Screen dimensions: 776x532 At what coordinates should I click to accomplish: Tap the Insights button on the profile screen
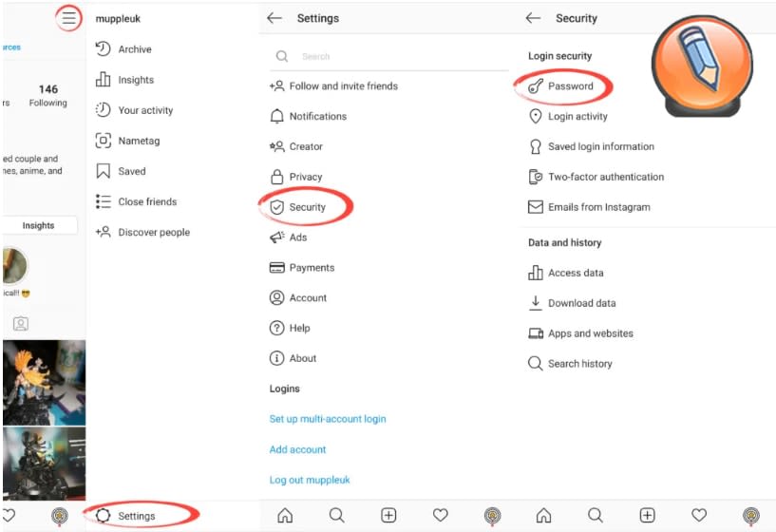tap(39, 225)
